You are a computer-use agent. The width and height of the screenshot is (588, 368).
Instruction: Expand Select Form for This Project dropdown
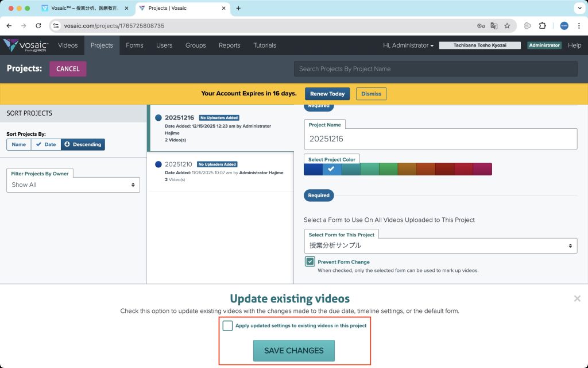click(440, 246)
